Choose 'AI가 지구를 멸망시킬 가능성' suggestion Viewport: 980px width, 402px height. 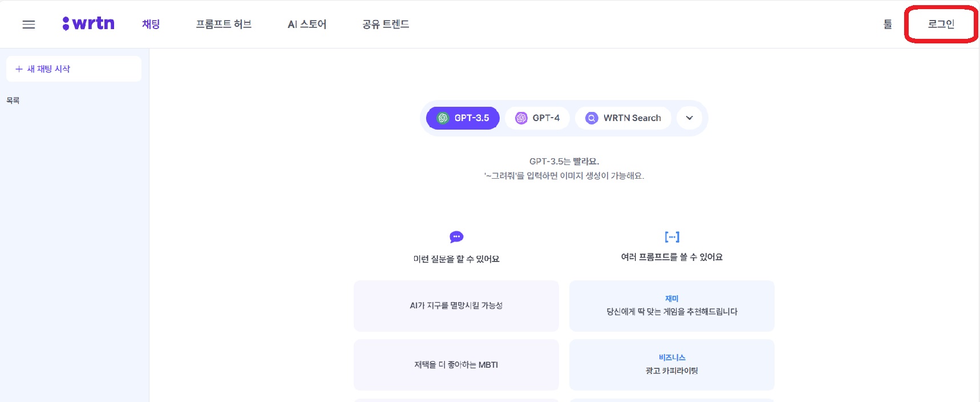click(456, 306)
